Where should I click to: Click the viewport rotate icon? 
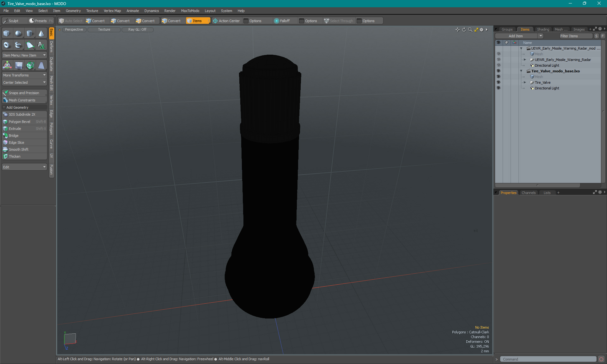coord(464,30)
